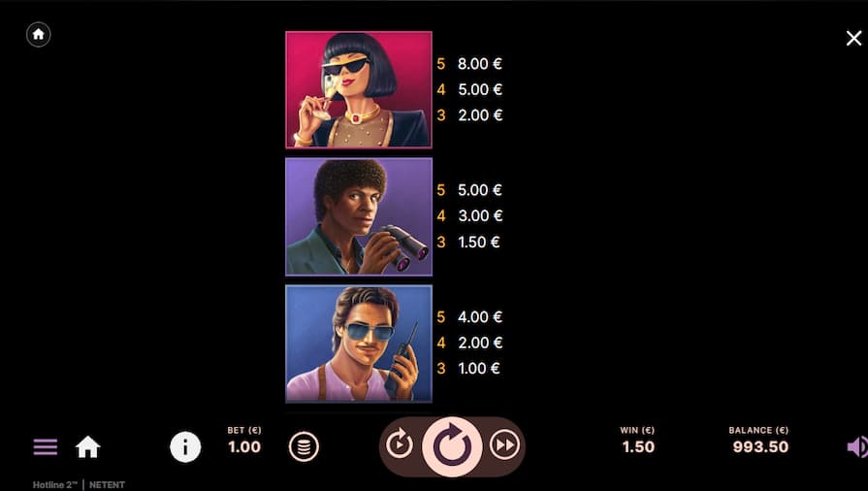This screenshot has width=868, height=491.
Task: Click the BET (€) label
Action: (244, 430)
